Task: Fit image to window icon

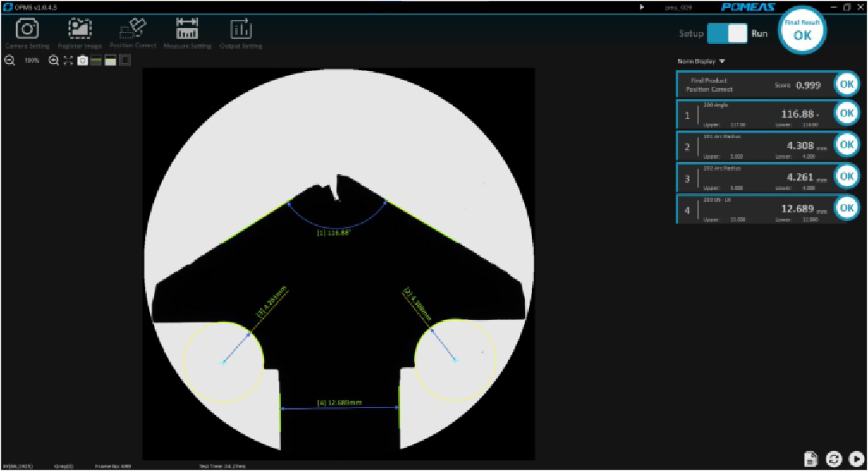Action: [68, 61]
